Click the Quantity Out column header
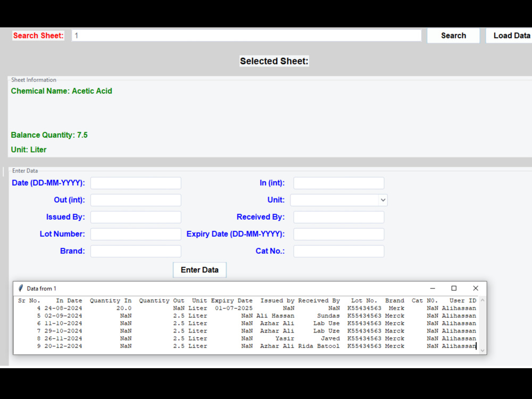 coord(162,301)
